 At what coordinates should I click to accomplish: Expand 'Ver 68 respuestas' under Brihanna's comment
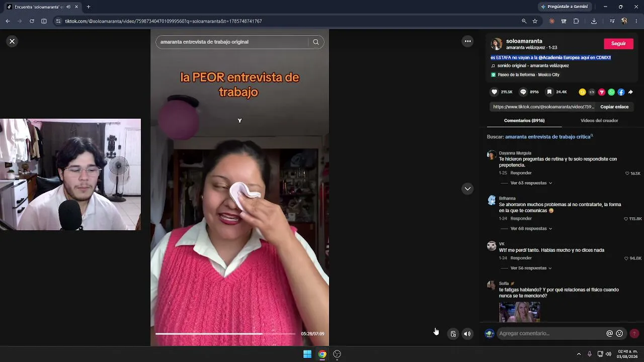point(531,229)
